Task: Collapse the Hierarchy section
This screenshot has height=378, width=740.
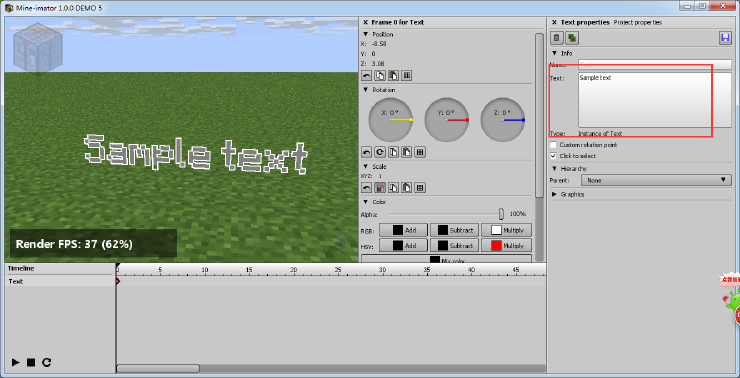Action: pos(555,168)
